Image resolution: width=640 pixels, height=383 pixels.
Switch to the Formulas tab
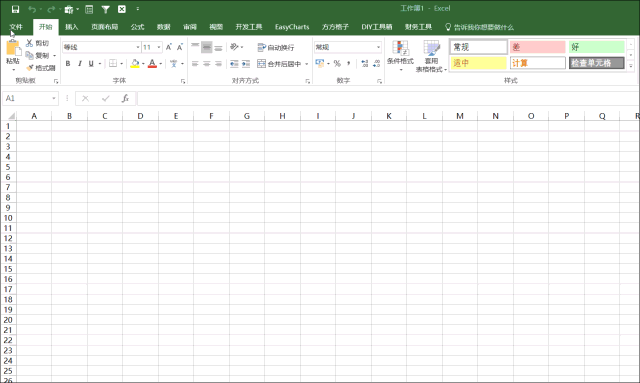(x=138, y=27)
